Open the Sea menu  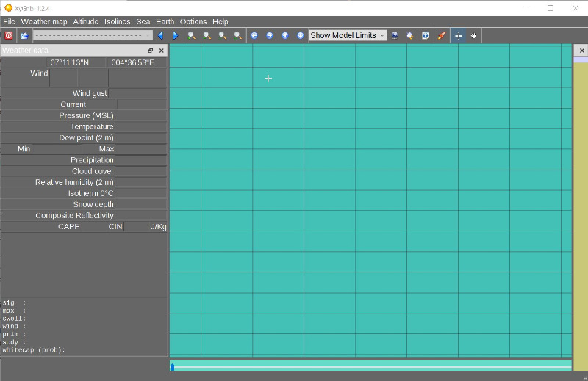(x=143, y=22)
